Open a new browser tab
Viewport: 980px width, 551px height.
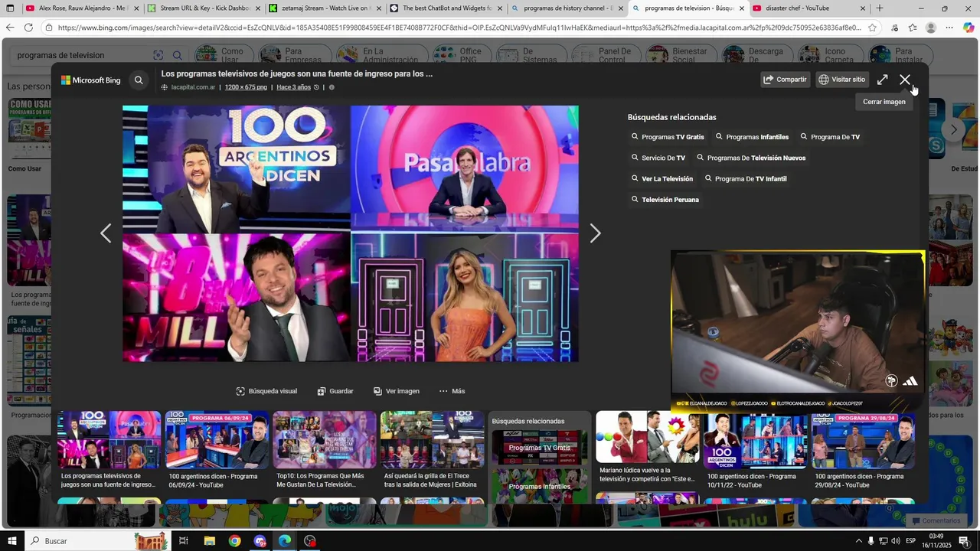880,8
